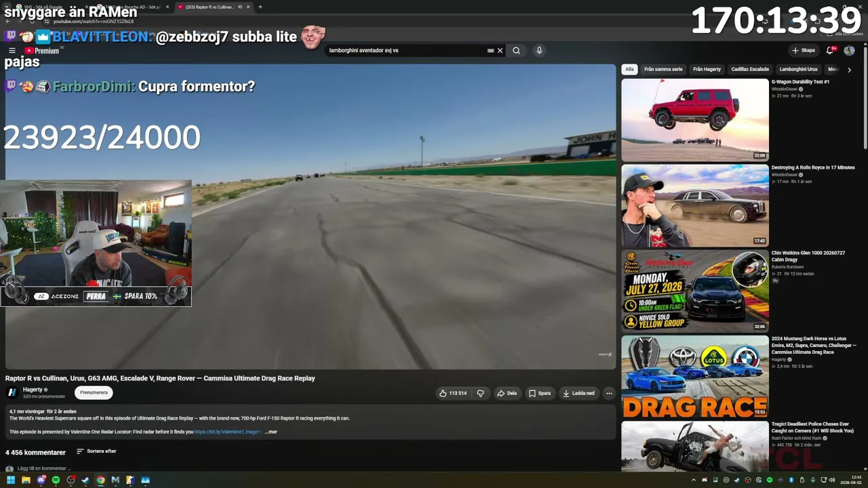Viewport: 868px width, 488px height.
Task: Click the browser address bar URL
Action: pyautogui.click(x=94, y=21)
